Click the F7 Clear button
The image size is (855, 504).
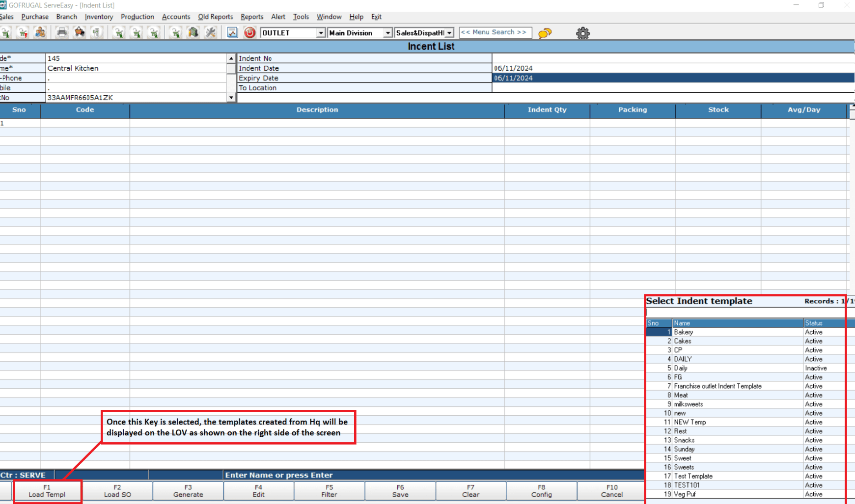pos(471,491)
